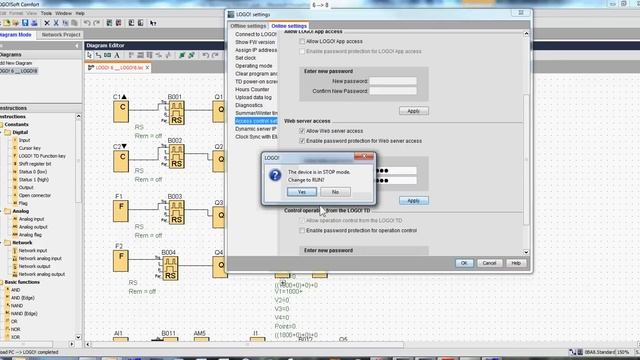Collapse the left panel with arrow
This screenshot has width=640, height=360.
tap(77, 46)
